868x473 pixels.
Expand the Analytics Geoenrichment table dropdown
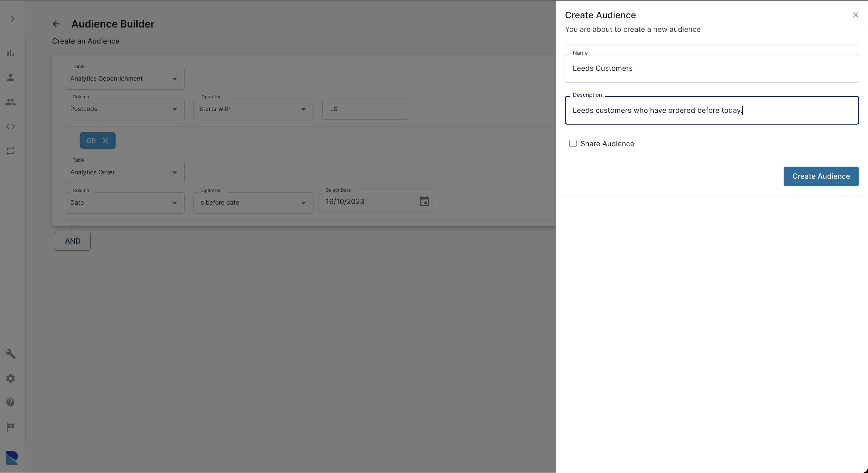(x=175, y=79)
